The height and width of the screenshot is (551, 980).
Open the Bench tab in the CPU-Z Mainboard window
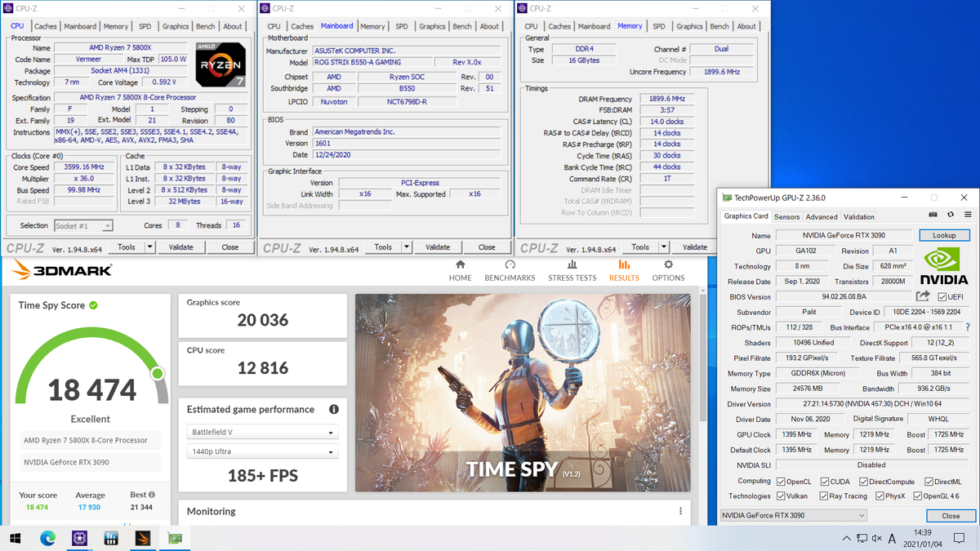462,26
